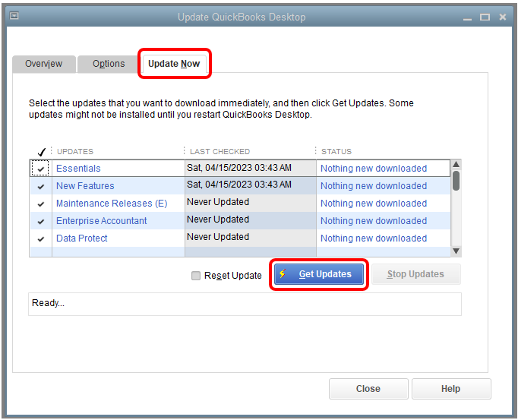Open the Options tab
The image size is (518, 420).
coord(109,64)
